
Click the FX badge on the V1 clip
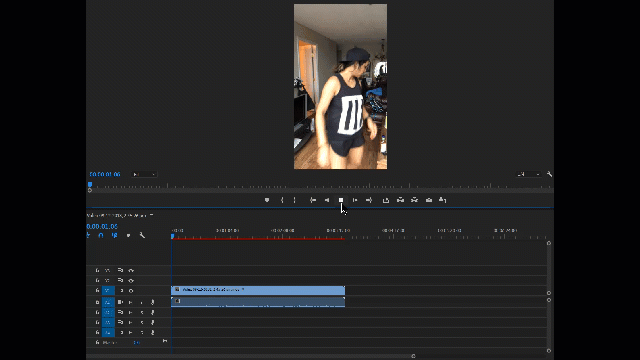point(177,289)
